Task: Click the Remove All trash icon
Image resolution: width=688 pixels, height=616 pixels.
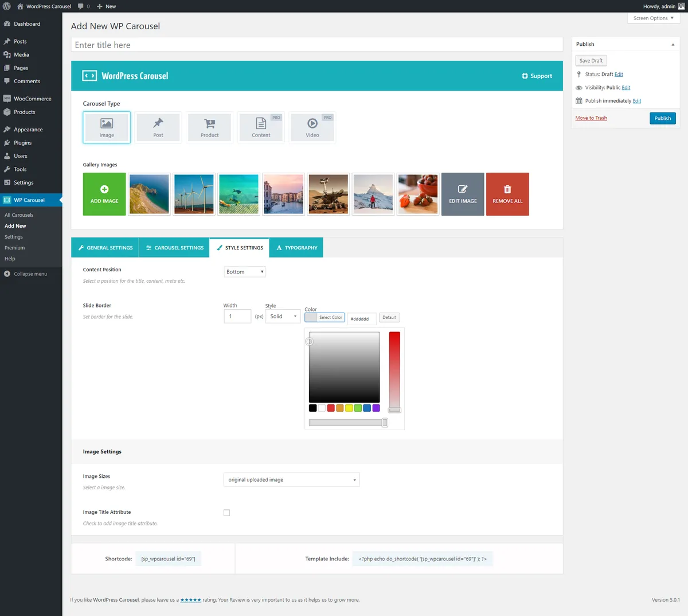Action: click(x=507, y=189)
